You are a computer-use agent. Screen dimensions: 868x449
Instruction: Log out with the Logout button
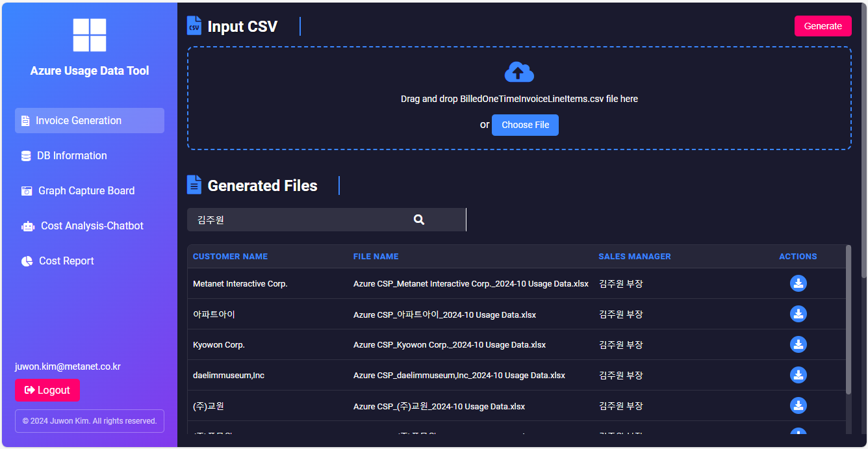pyautogui.click(x=47, y=390)
